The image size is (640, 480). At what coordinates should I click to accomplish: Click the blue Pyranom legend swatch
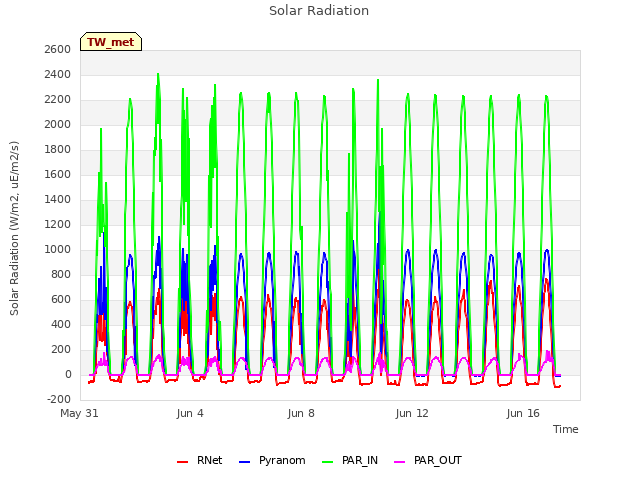tap(244, 462)
